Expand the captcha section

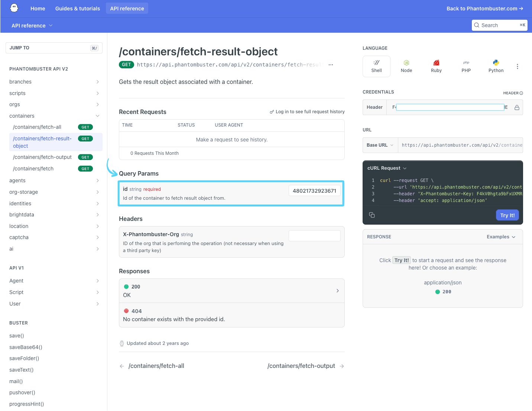[x=98, y=237]
